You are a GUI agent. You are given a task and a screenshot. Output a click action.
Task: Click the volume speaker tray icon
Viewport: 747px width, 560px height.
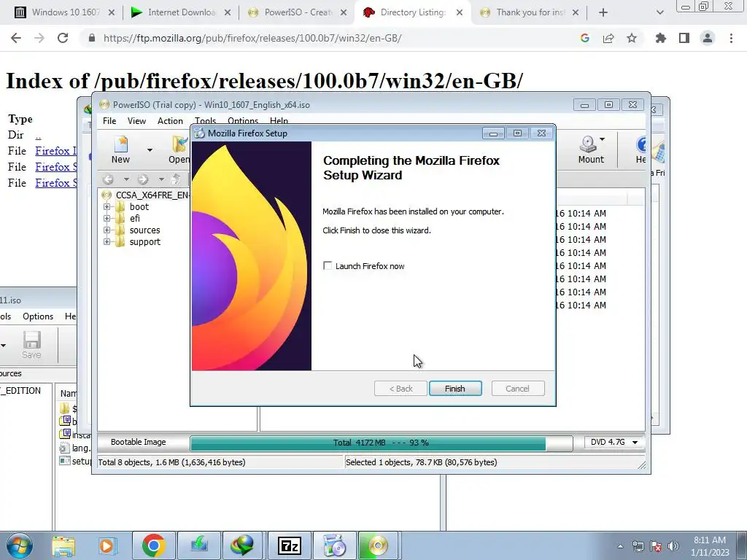tap(673, 546)
